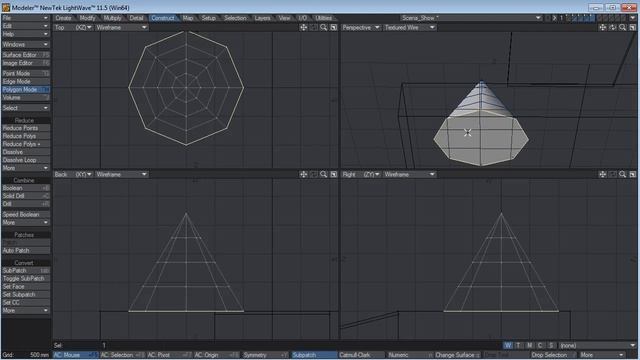The width and height of the screenshot is (640, 360).
Task: Click the Speed Boolean button
Action: [26, 215]
